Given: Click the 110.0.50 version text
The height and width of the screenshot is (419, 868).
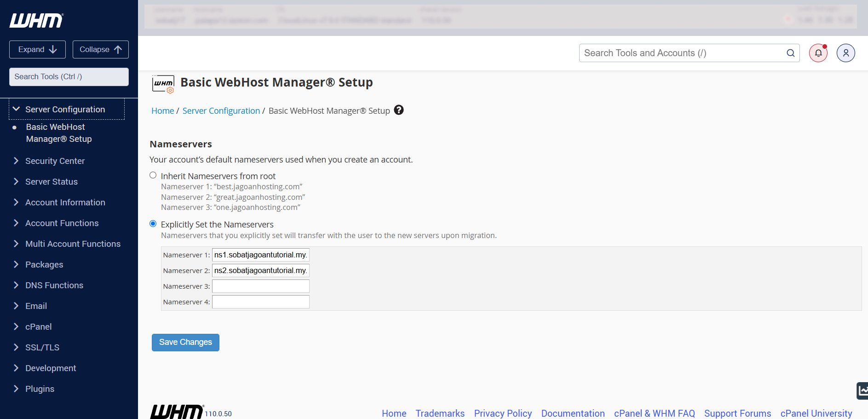Looking at the screenshot, I should click(218, 414).
